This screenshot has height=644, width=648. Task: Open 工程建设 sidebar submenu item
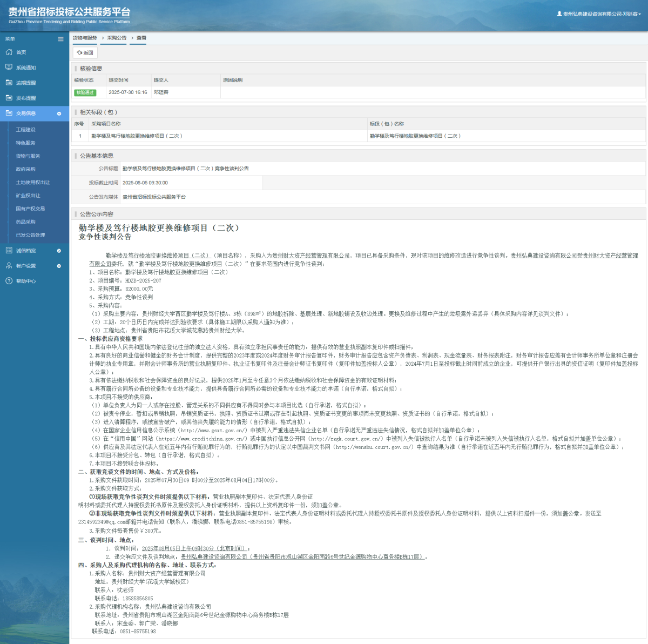(x=25, y=130)
